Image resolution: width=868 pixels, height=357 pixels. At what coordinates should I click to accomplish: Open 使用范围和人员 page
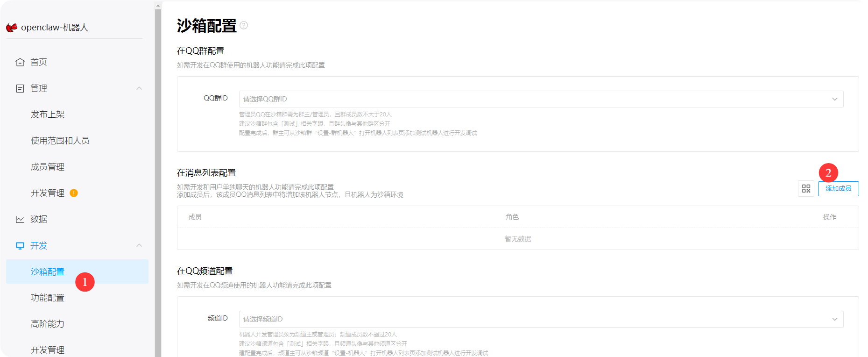(x=60, y=141)
